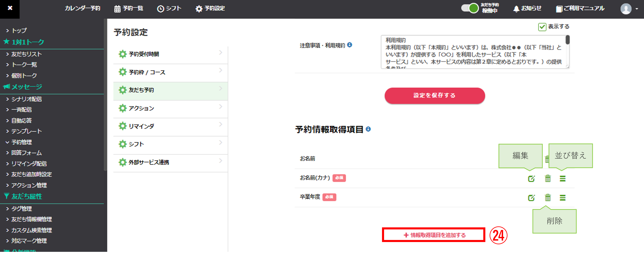Click 情報取得項目を追加する link
Viewport: 644px width, 259px height.
tap(435, 235)
